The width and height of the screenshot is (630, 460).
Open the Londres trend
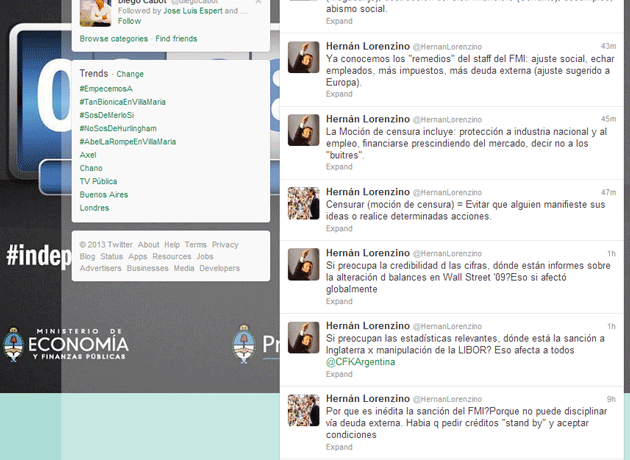click(94, 208)
